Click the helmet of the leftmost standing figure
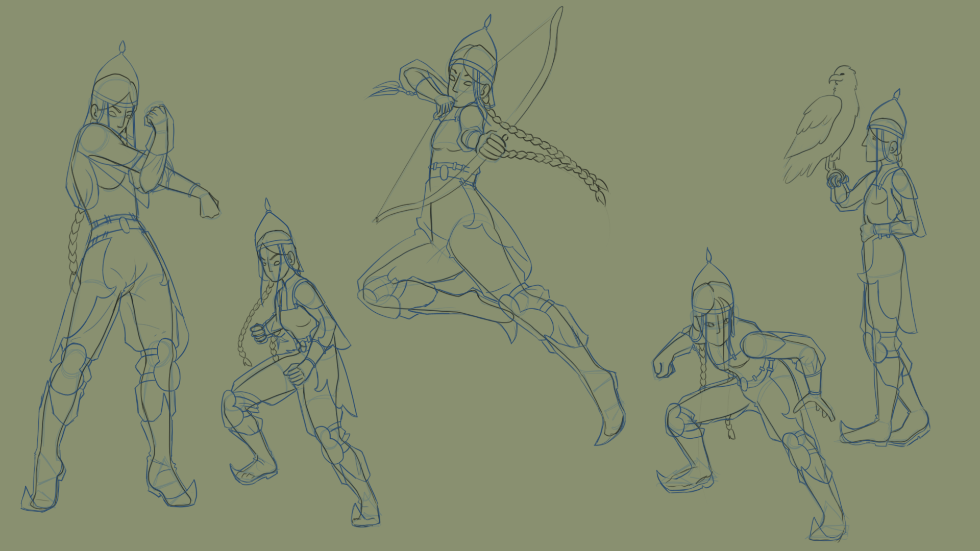 tap(117, 77)
